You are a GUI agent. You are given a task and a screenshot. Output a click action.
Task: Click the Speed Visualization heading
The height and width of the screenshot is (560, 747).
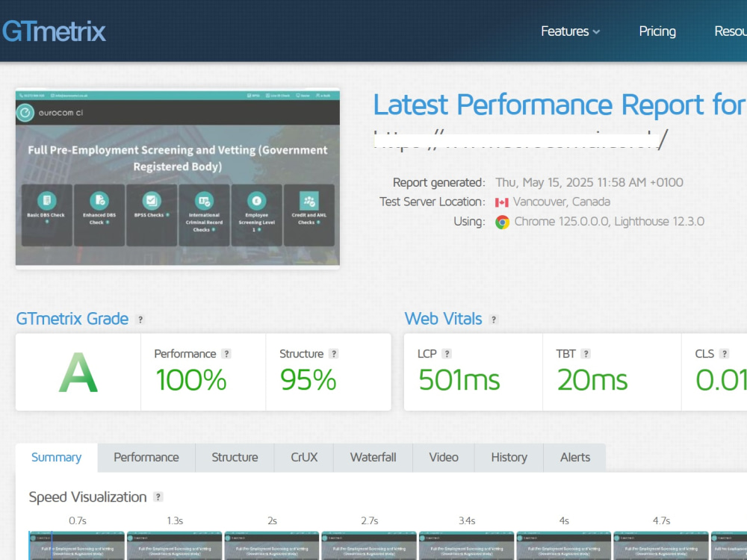pyautogui.click(x=87, y=497)
